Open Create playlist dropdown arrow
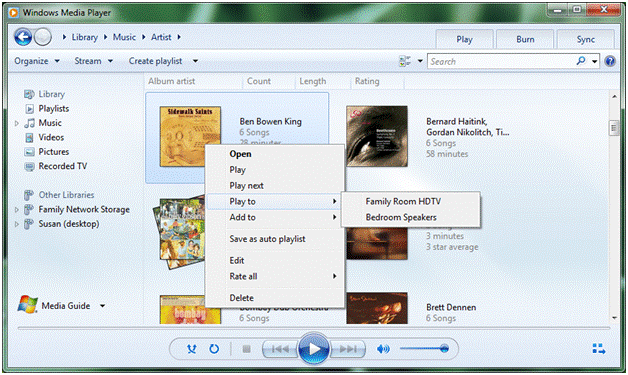The image size is (628, 375). click(195, 61)
